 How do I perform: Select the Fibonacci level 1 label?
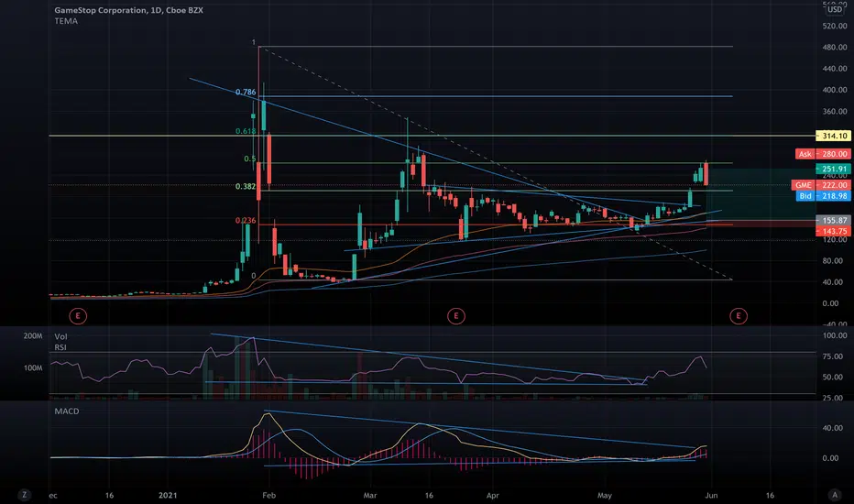253,42
